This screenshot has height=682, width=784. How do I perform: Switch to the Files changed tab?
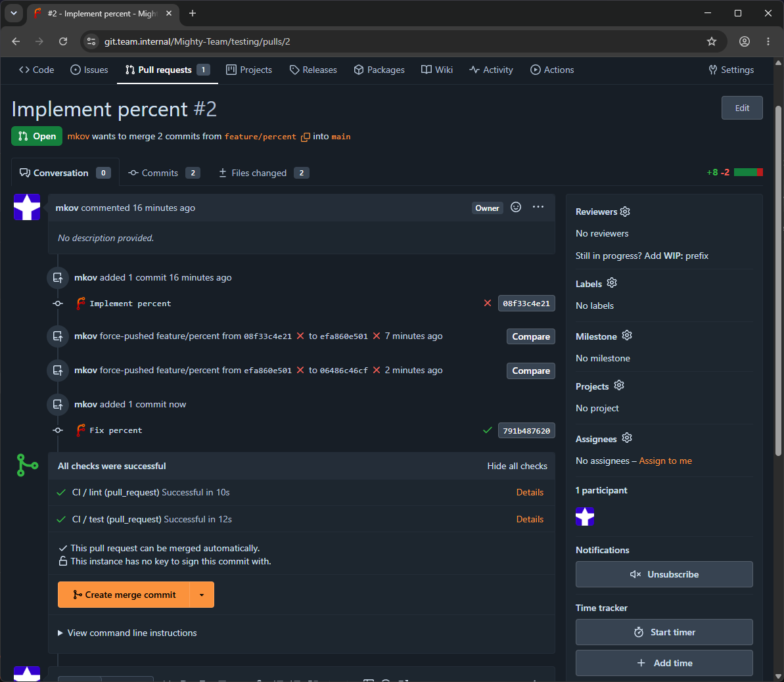tap(264, 173)
